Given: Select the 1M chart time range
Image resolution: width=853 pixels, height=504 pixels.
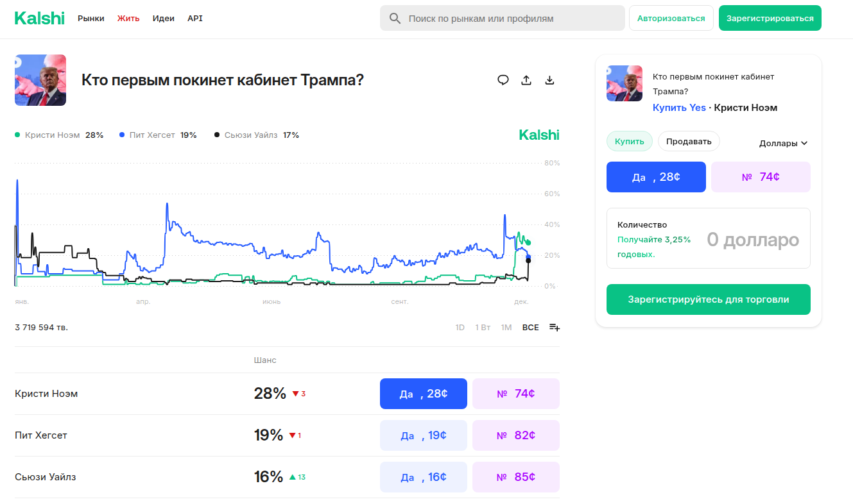Looking at the screenshot, I should [x=506, y=328].
